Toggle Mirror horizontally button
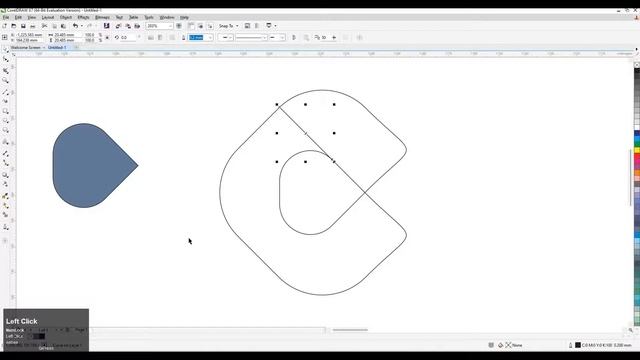The height and width of the screenshot is (360, 640). click(x=151, y=37)
